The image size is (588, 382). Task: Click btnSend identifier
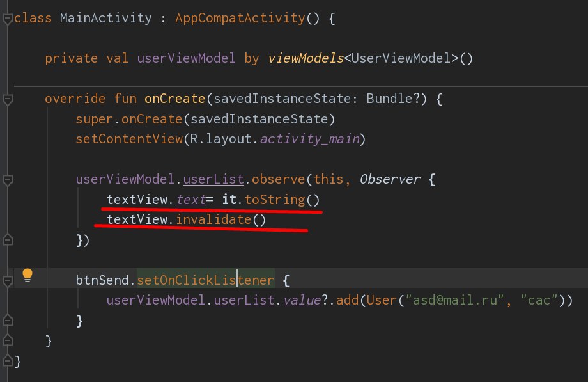pyautogui.click(x=102, y=280)
